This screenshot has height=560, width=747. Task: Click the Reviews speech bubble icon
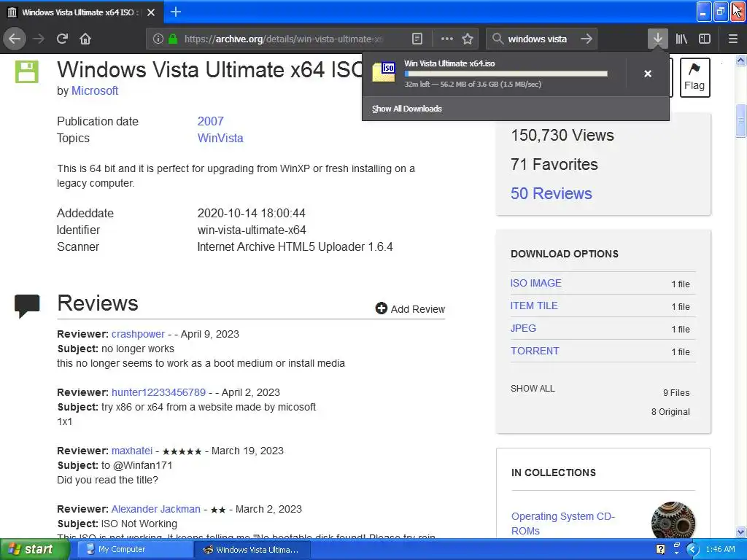(27, 306)
